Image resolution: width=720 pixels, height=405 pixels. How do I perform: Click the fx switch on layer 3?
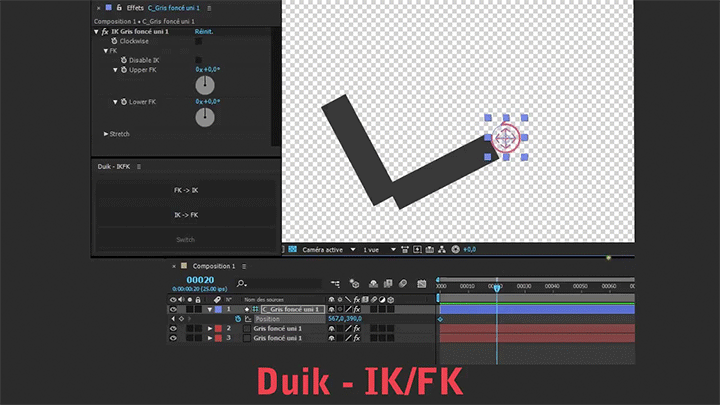(x=357, y=338)
